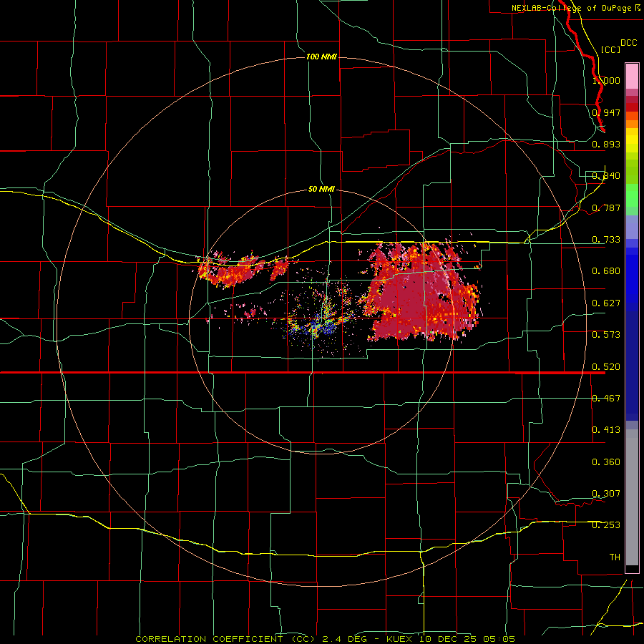
Task: Click the NEXLAB-College of DuPage credit text
Action: [575, 8]
